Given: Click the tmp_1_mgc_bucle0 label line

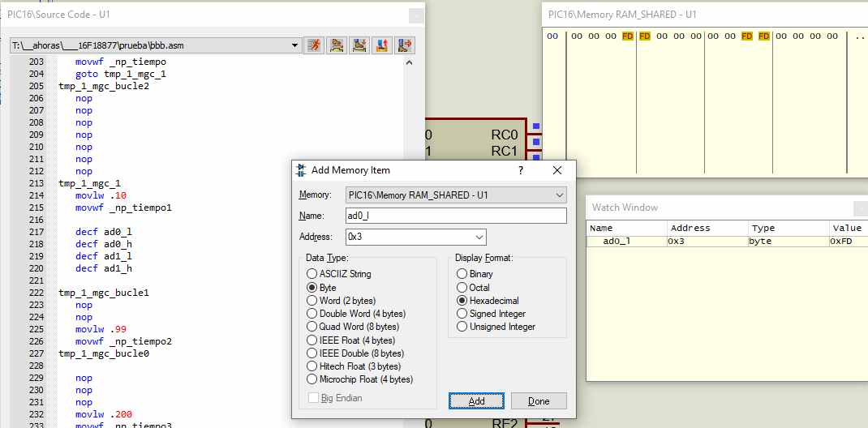Looking at the screenshot, I should 104,353.
